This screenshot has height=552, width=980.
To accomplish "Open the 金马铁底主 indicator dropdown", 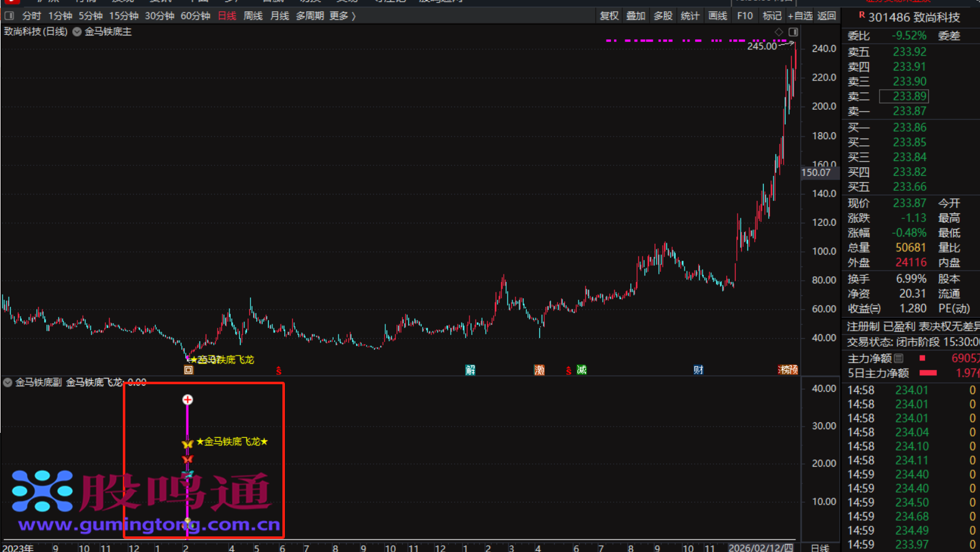I will (77, 32).
